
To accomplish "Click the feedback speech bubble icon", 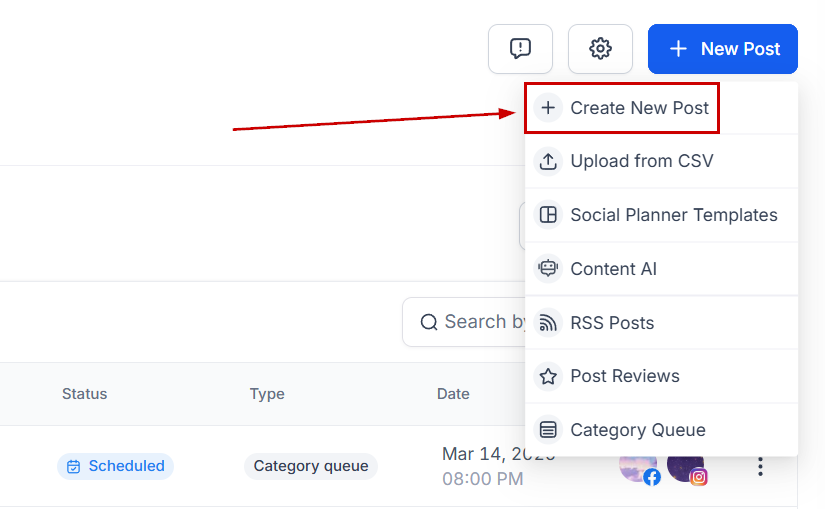I will (x=520, y=49).
